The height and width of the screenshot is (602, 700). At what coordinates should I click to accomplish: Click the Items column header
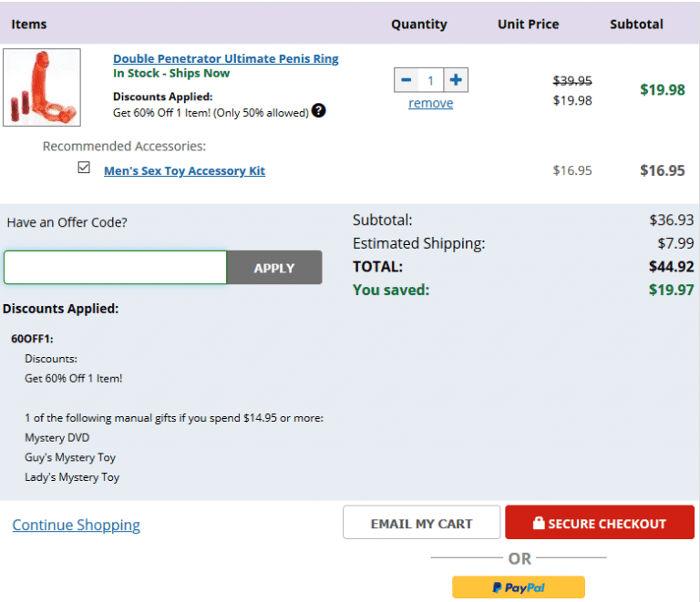[29, 24]
